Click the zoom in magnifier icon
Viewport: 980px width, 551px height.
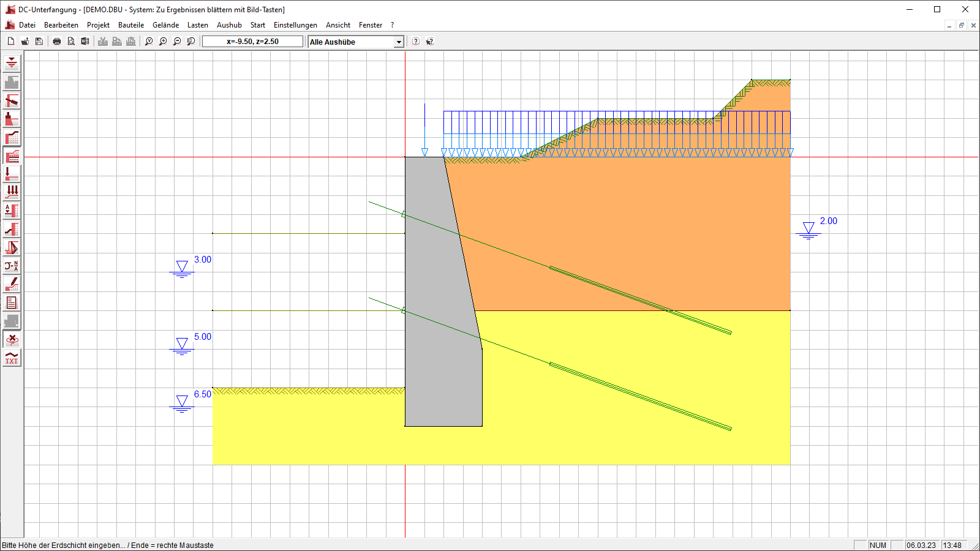pyautogui.click(x=163, y=42)
